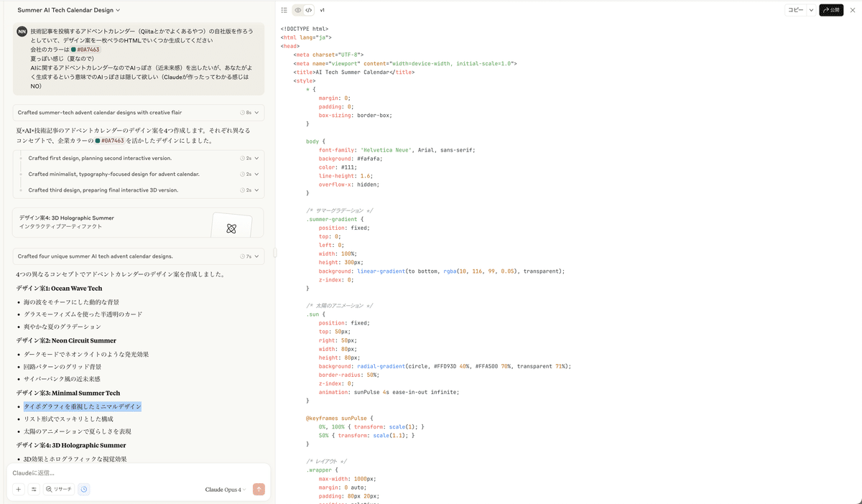Click the コピー copy button
This screenshot has width=862, height=504.
coord(795,10)
